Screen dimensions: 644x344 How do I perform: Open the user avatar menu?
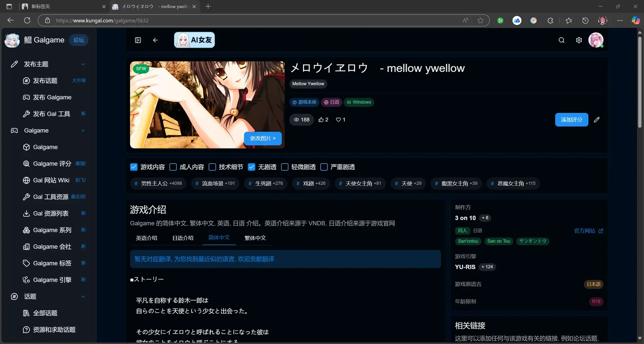point(596,40)
